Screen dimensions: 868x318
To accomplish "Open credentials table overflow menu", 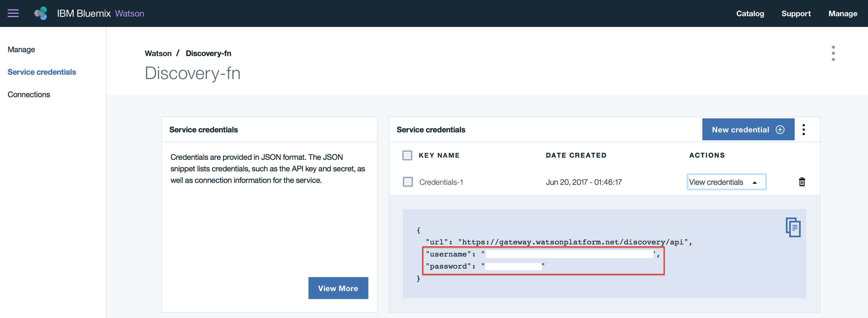I will pos(803,130).
